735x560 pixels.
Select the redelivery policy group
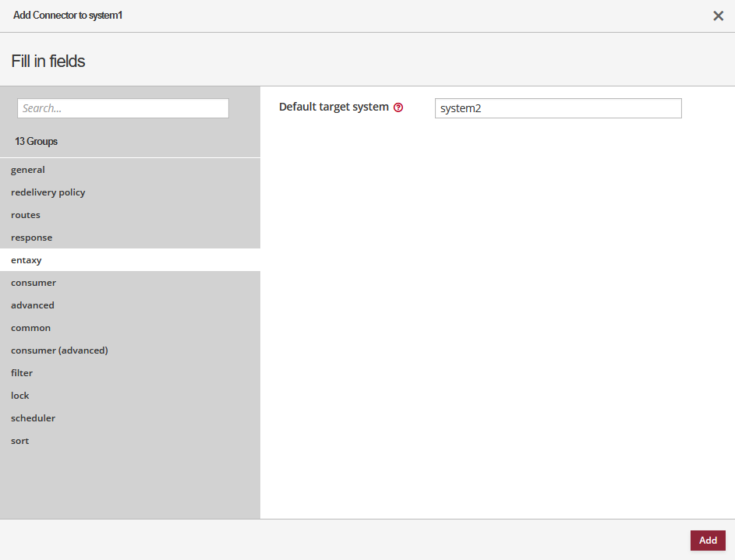tap(48, 192)
